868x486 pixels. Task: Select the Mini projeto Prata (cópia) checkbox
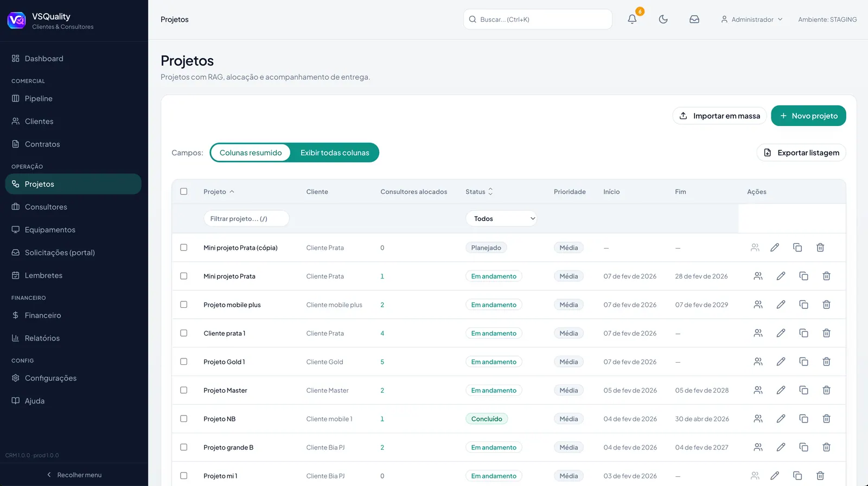click(184, 248)
